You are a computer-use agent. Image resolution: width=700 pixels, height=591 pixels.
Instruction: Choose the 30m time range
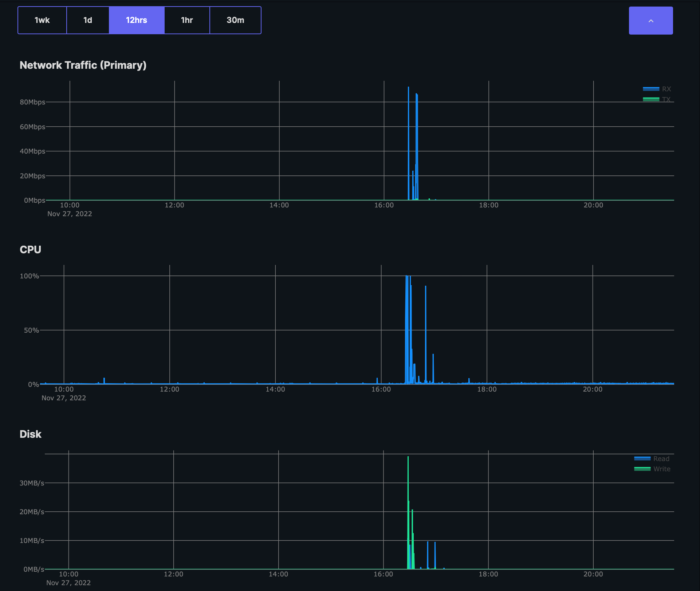[x=235, y=20]
